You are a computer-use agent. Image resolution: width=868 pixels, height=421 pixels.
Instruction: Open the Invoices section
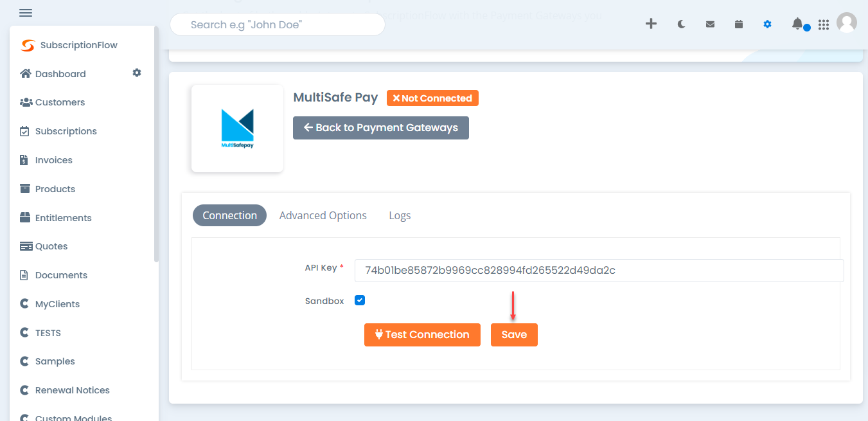click(x=54, y=160)
